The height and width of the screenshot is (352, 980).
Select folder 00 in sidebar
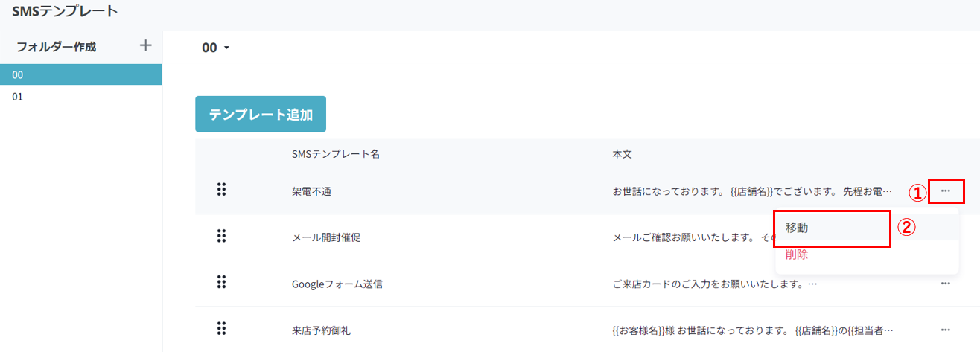[81, 74]
